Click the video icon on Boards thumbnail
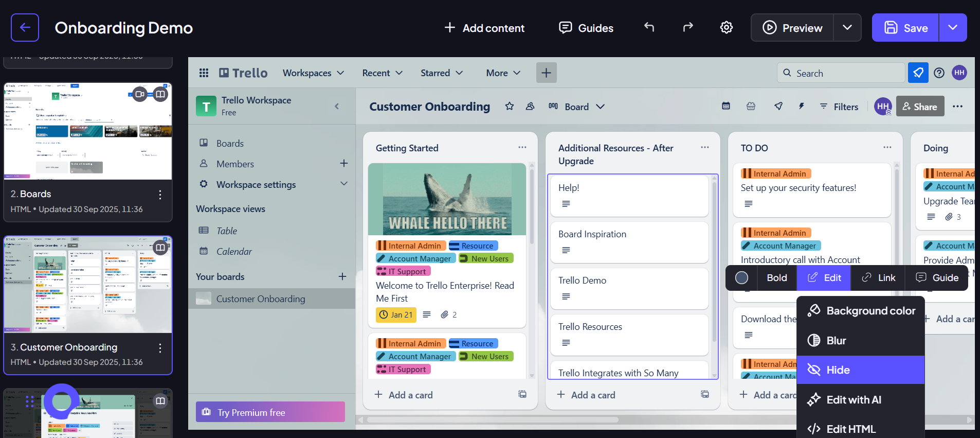The image size is (980, 438). point(140,94)
